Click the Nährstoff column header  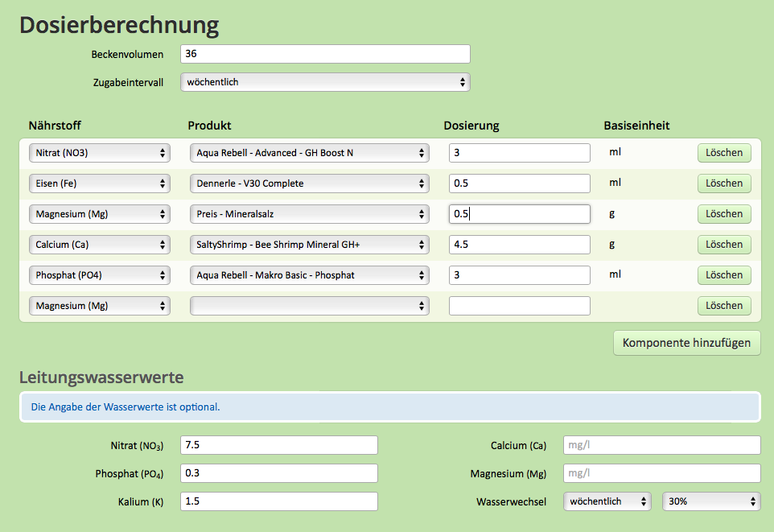55,126
